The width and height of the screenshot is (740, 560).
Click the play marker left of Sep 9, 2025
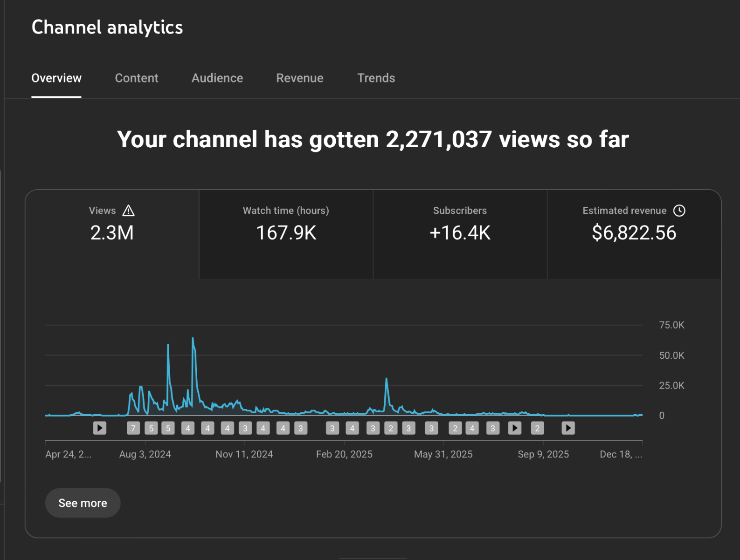coord(514,428)
